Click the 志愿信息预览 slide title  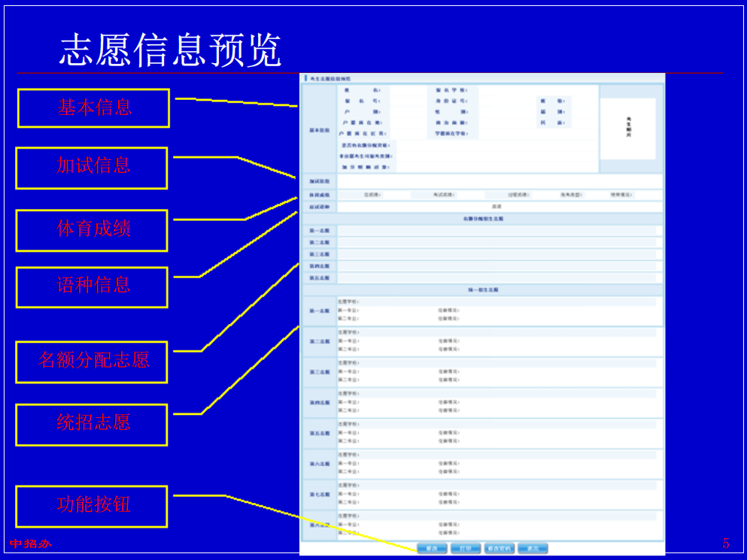170,51
